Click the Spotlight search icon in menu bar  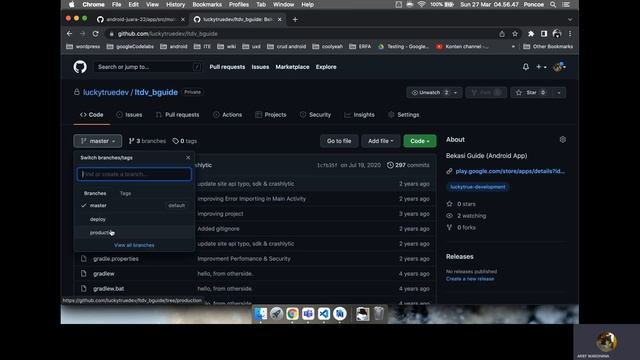pos(553,4)
